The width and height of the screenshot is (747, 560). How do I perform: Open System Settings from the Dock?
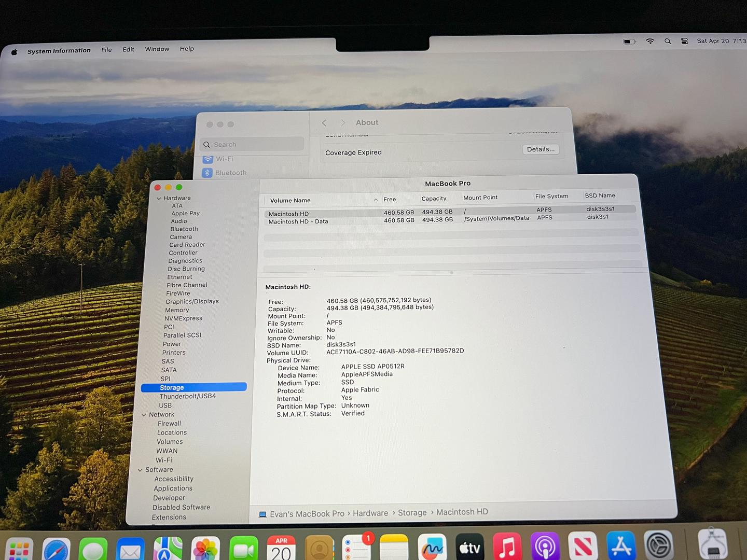tap(659, 544)
